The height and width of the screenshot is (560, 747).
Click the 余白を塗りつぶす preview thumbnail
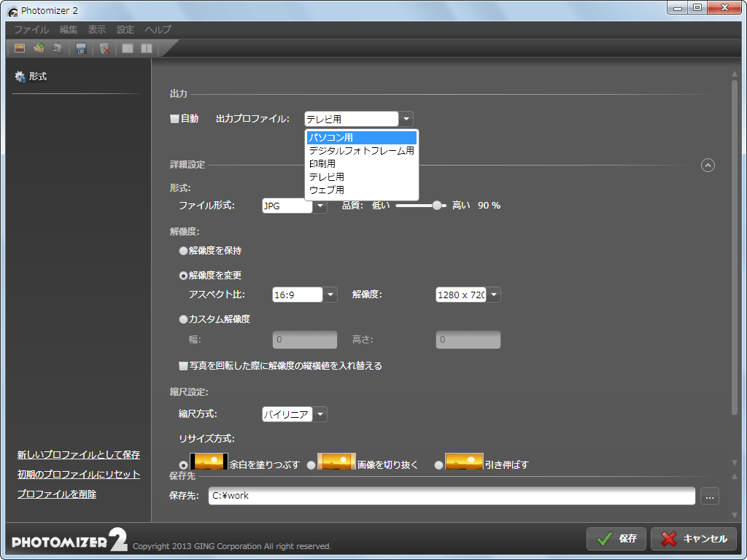[x=209, y=462]
